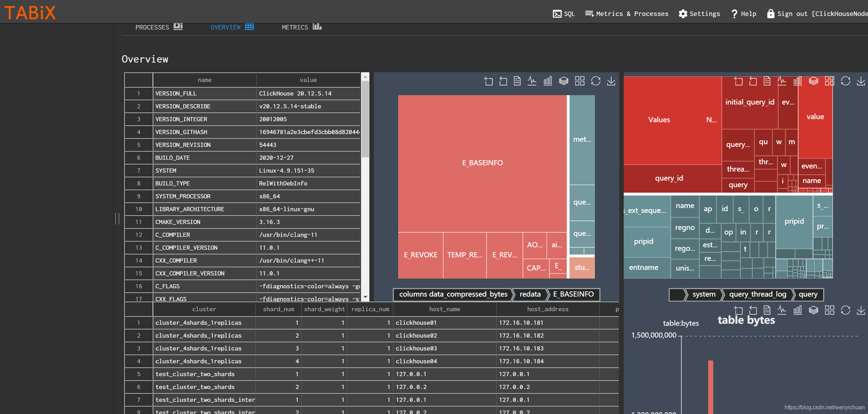Image resolution: width=868 pixels, height=414 pixels.
Task: Toggle tiled mode in table bytes chart toolbar
Action: (x=829, y=310)
